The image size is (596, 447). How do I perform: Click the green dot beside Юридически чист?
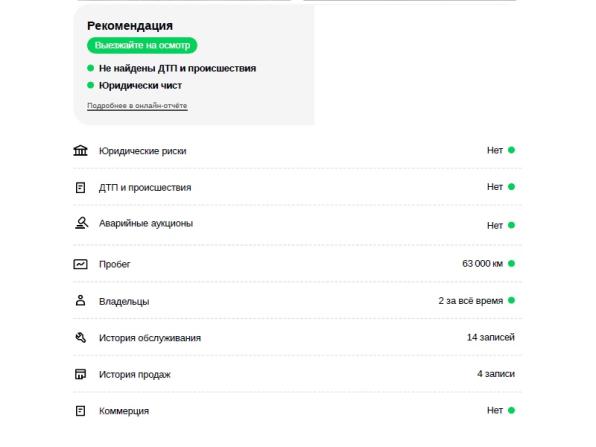[90, 85]
